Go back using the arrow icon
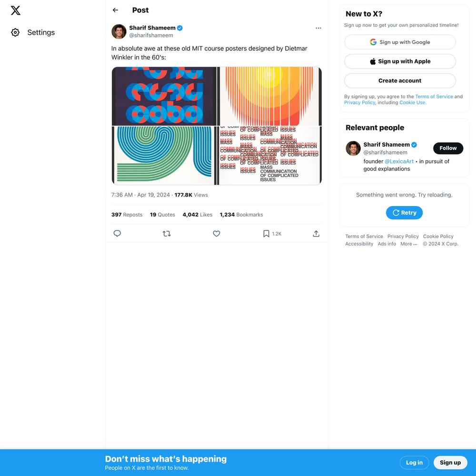This screenshot has height=476, width=476. click(x=115, y=10)
